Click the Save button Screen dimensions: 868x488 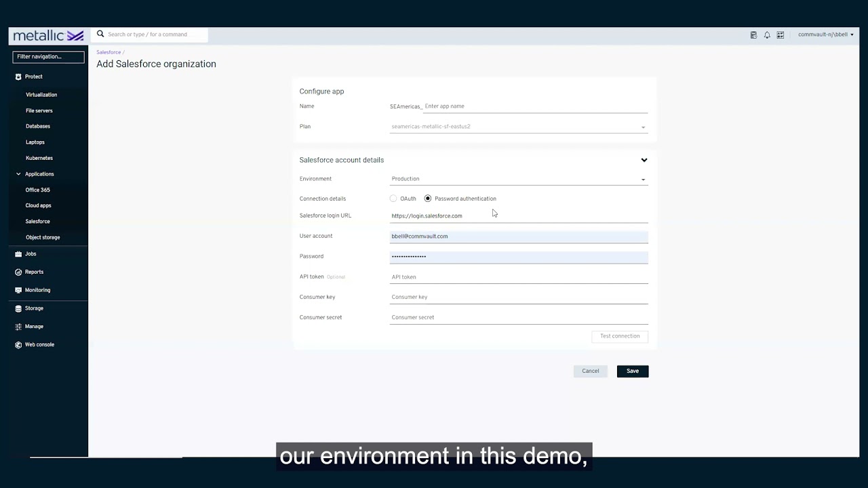click(633, 371)
